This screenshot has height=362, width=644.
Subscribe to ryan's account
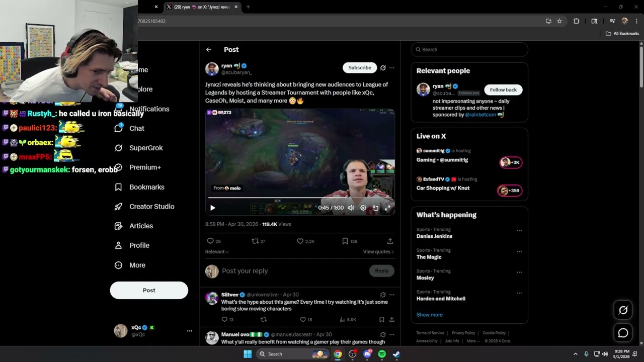(360, 67)
